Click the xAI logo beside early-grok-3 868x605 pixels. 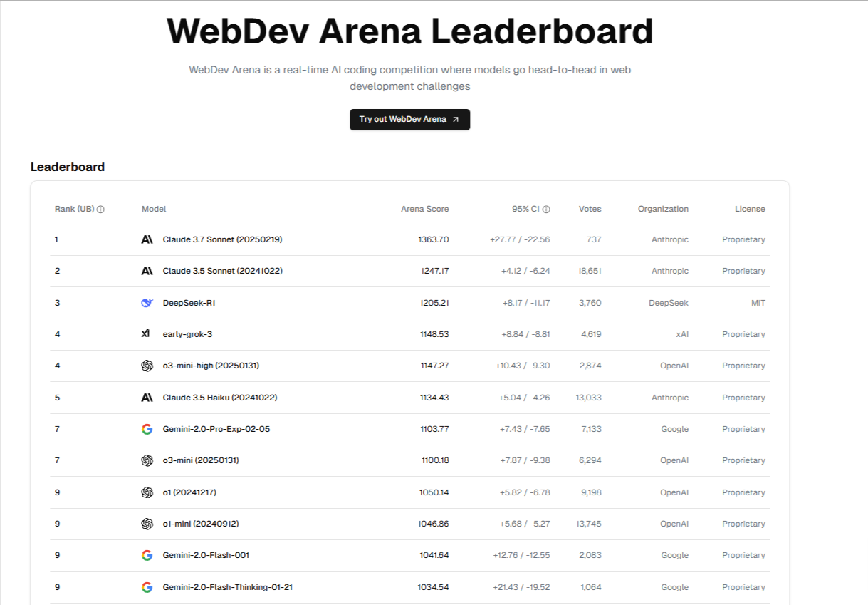(146, 333)
